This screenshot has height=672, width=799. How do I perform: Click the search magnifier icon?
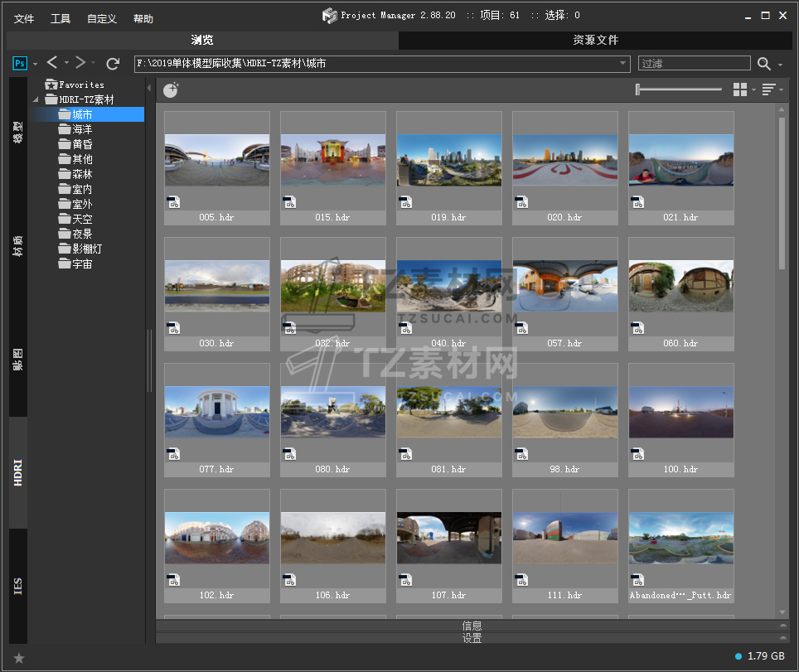tap(763, 63)
